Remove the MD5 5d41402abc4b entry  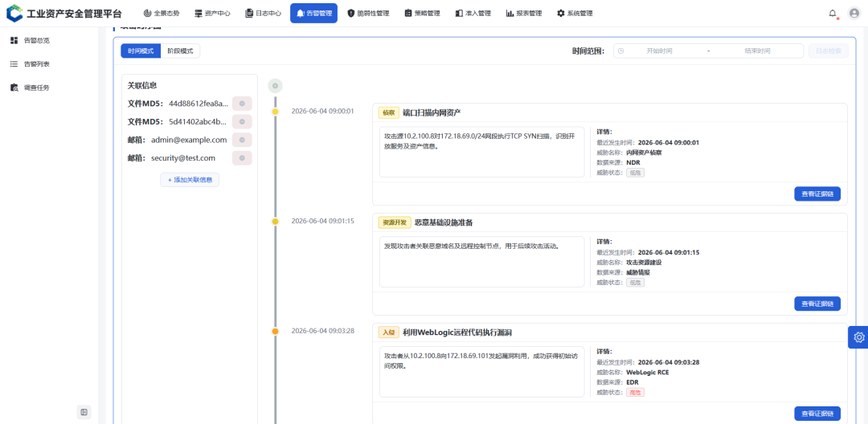click(242, 121)
